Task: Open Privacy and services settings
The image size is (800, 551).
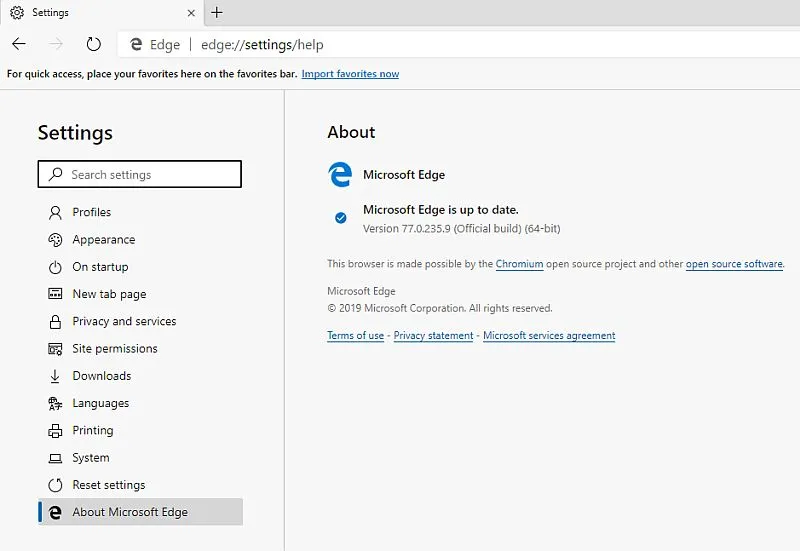Action: [140, 321]
